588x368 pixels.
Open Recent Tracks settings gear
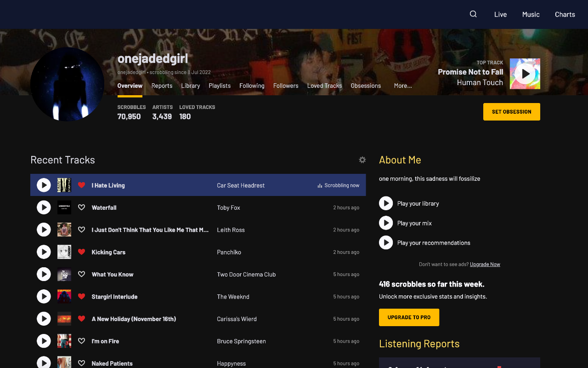point(362,160)
